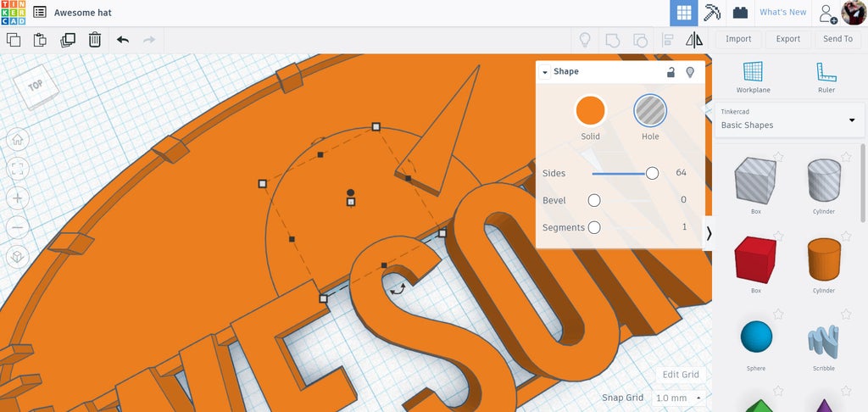Image resolution: width=868 pixels, height=412 pixels.
Task: Open the Basic Shapes category dropdown
Action: coord(788,120)
